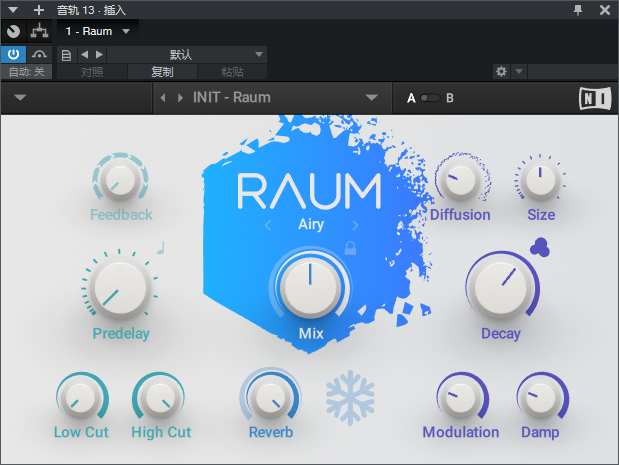This screenshot has height=465, width=619.
Task: Select next Raum preset arrow
Action: [180, 98]
